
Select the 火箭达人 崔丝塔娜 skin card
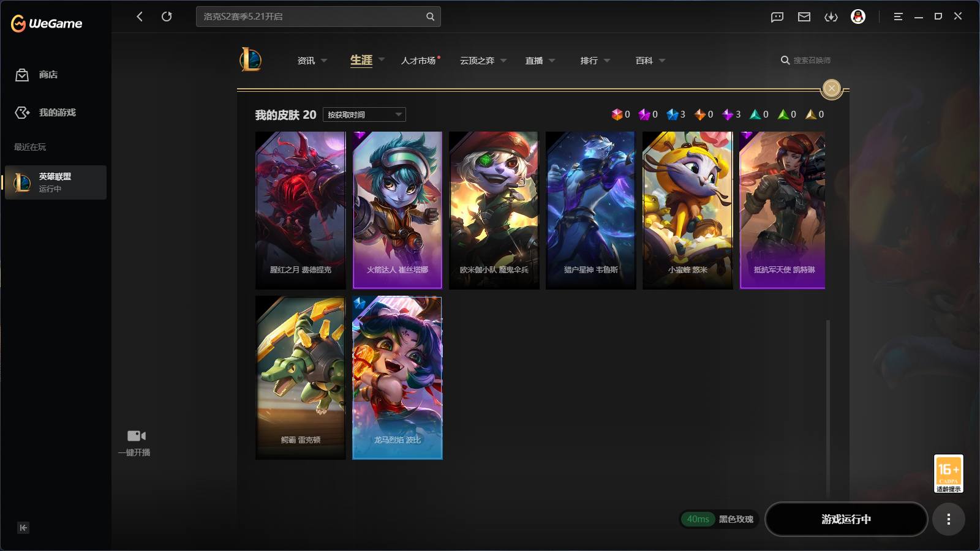tap(398, 210)
